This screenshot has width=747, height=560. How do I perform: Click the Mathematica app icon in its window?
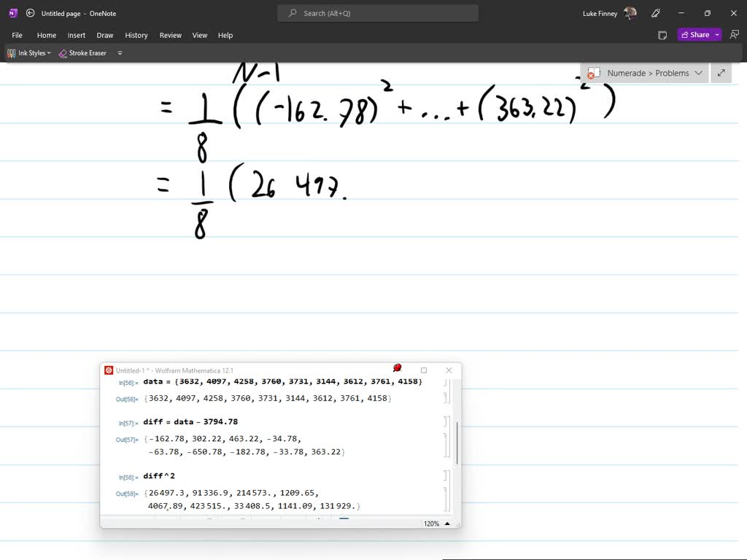pyautogui.click(x=109, y=370)
